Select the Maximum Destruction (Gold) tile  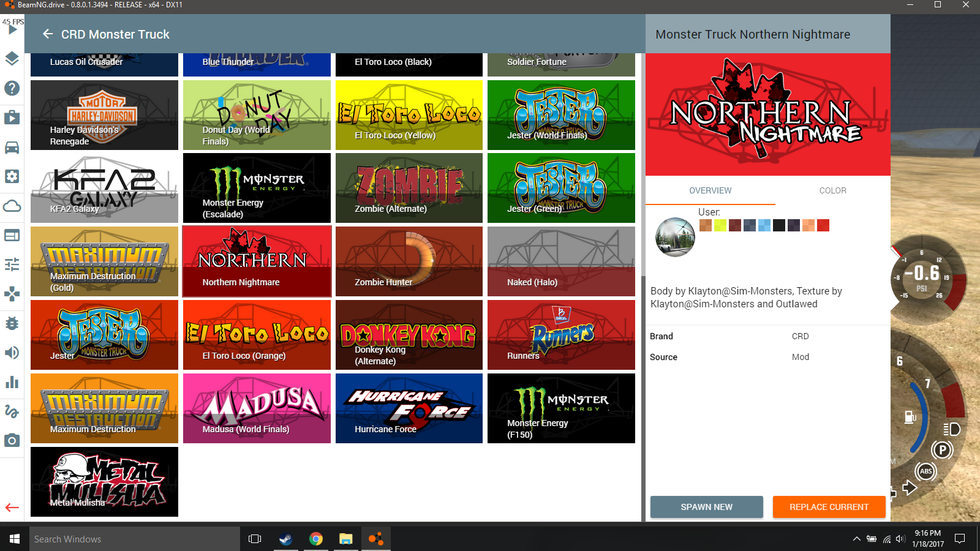click(104, 261)
